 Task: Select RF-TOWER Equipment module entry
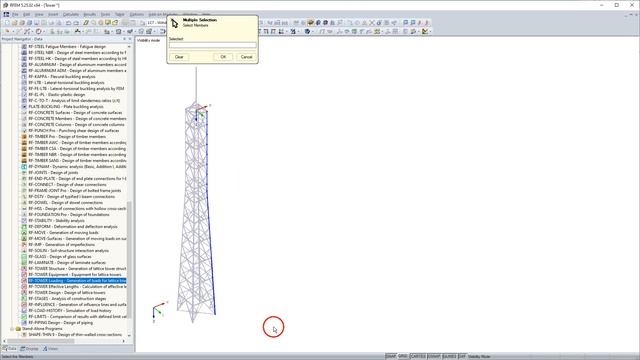[x=75, y=275]
